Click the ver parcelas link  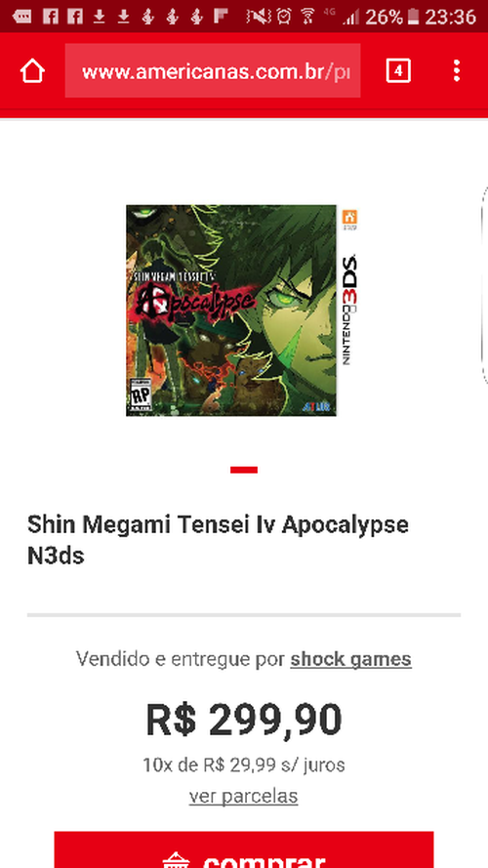tap(243, 797)
